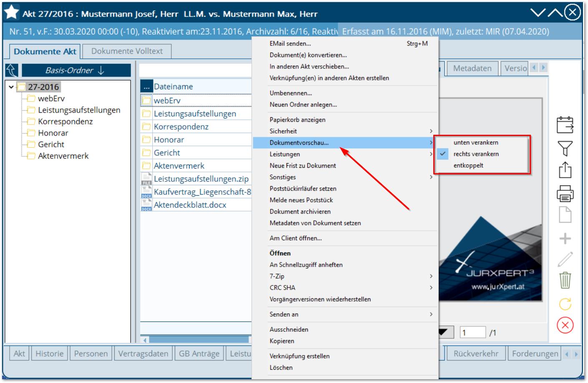Open the calendar deadline icon in right toolbar
This screenshot has width=588, height=383.
pos(565,125)
